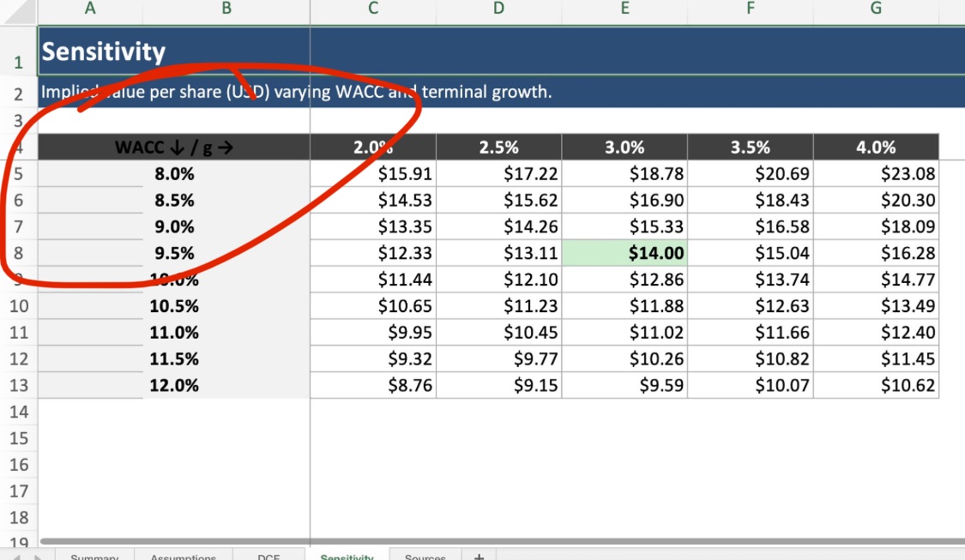Select row 6 header
Viewport: 965px width, 560px height.
[19, 200]
